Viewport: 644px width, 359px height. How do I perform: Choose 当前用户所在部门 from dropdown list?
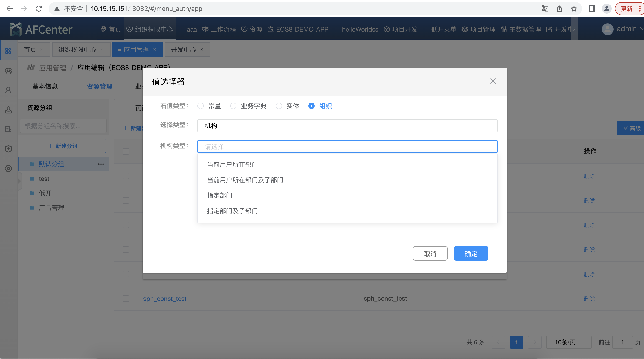pos(232,165)
